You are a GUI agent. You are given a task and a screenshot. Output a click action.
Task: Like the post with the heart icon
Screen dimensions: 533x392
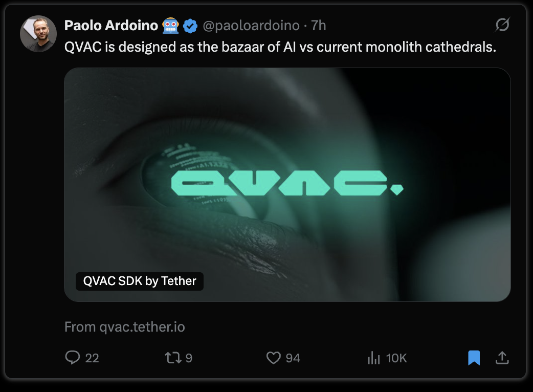click(x=273, y=358)
